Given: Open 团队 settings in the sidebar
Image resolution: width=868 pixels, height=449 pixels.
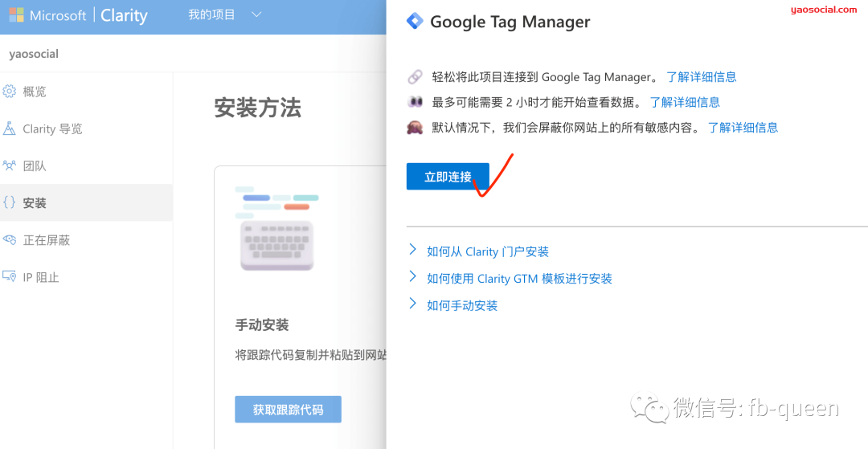Looking at the screenshot, I should coord(35,166).
